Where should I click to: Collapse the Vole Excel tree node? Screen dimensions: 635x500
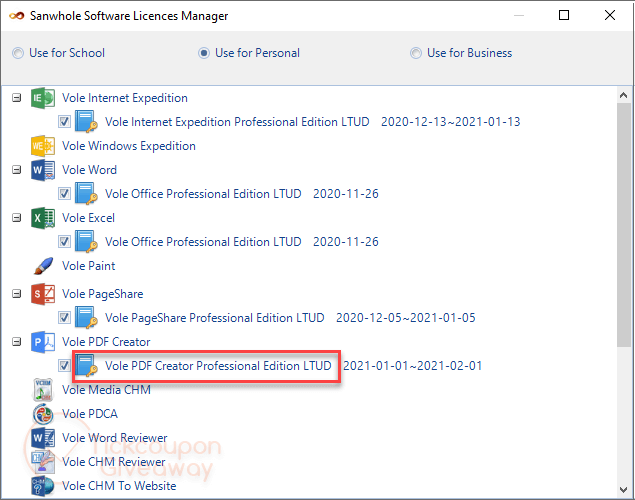pyautogui.click(x=17, y=218)
